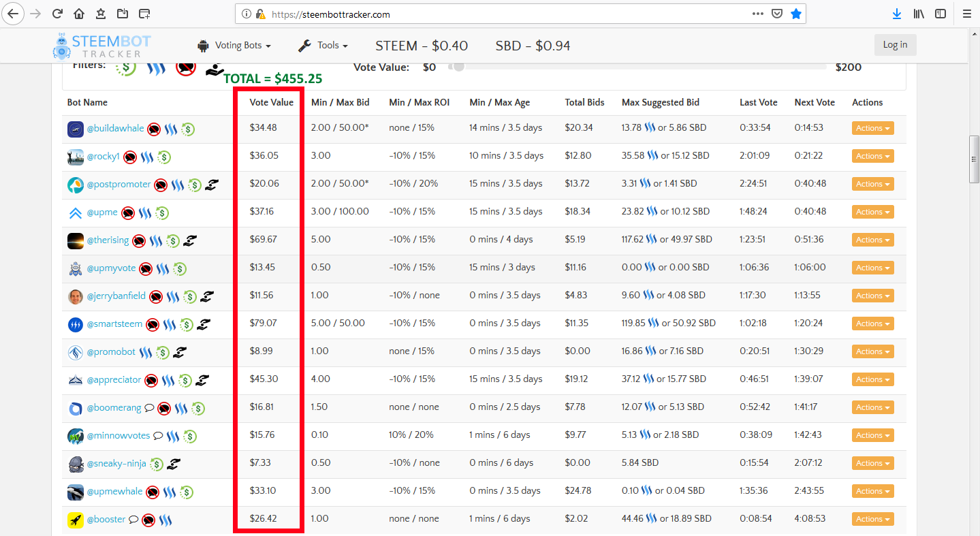Click @postpromoter avatar icon
The height and width of the screenshot is (536, 980).
(x=76, y=185)
